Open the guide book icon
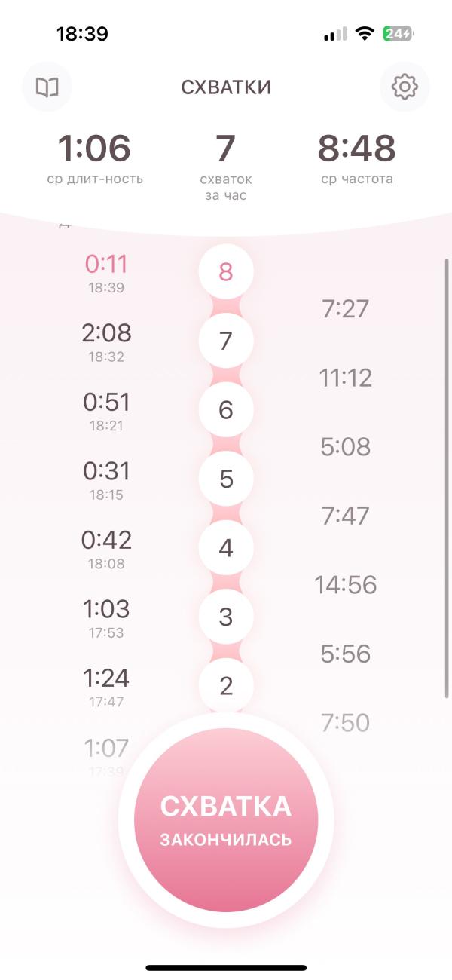Image resolution: width=452 pixels, height=980 pixels. pos(47,87)
